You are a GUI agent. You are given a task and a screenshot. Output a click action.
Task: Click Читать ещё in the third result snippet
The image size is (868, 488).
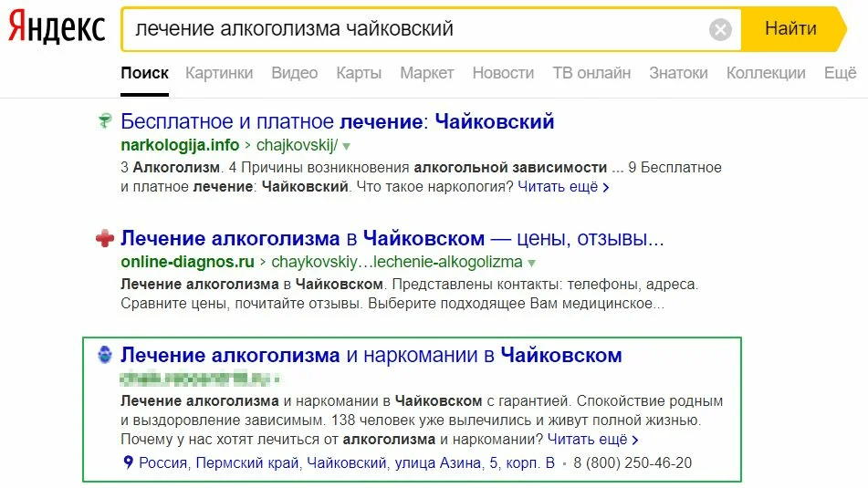coord(593,440)
